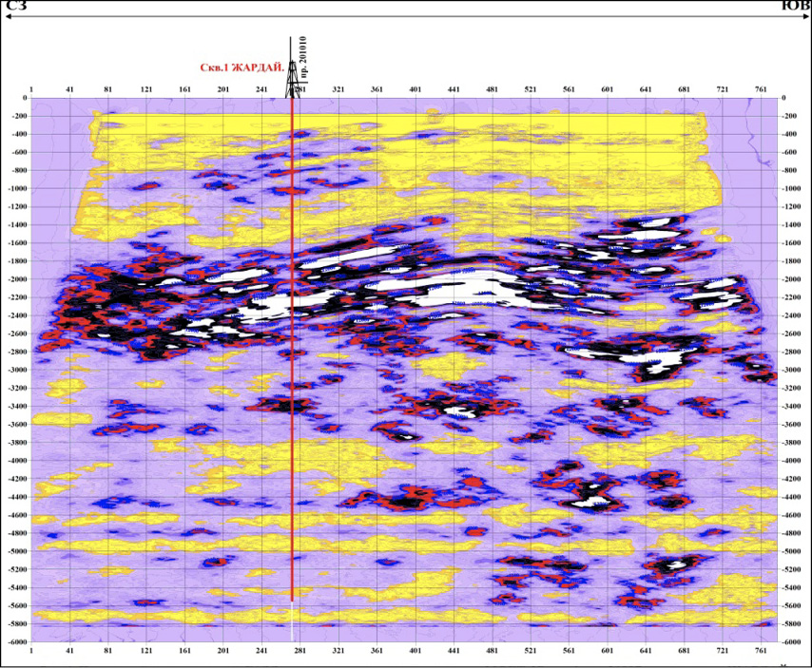The height and width of the screenshot is (668, 812).
Task: Click the ЮВ direction label
Action: (795, 6)
